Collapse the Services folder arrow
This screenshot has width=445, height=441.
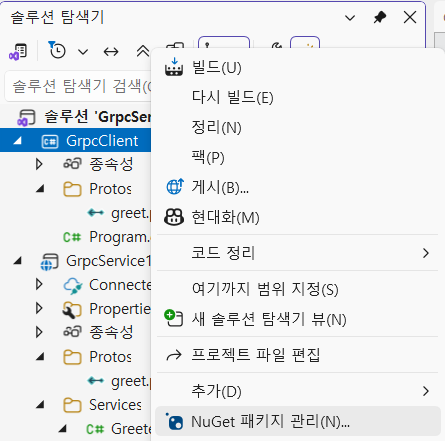[x=40, y=405]
